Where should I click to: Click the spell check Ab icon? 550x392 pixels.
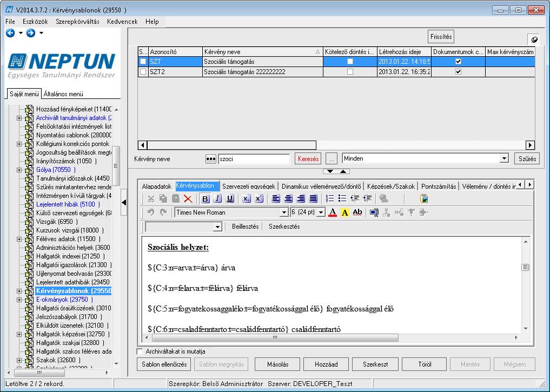click(x=357, y=212)
